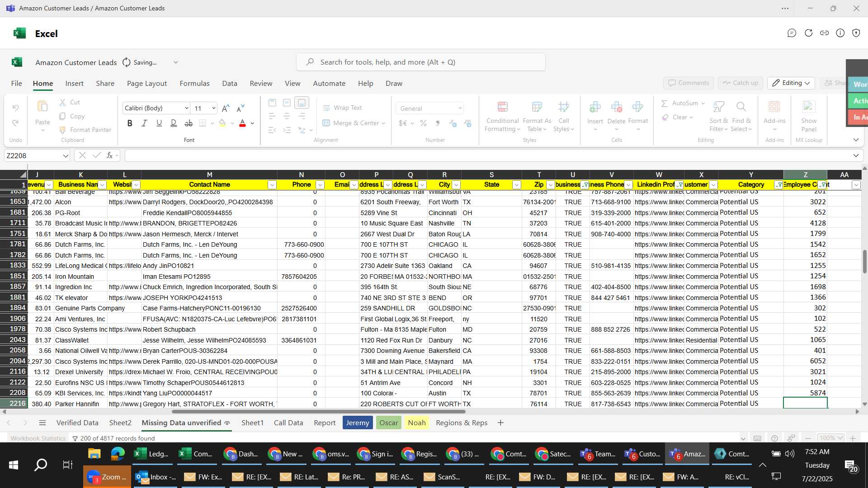
Task: Open the all sheets list icon
Action: coord(42,422)
